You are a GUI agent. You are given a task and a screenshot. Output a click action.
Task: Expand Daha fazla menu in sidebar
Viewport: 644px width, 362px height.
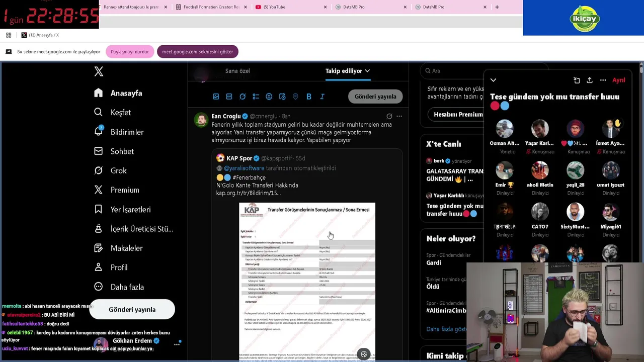coord(119,287)
